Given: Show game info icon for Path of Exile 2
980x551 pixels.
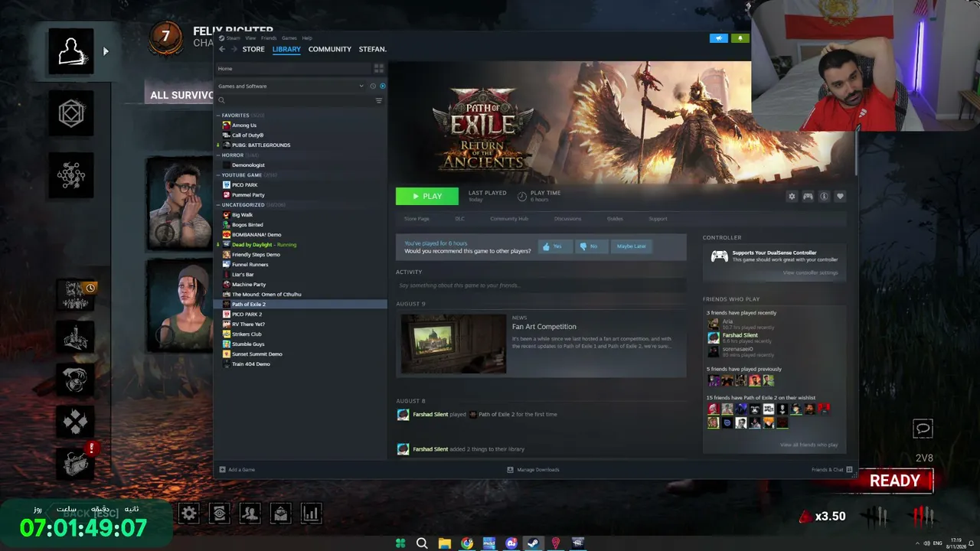Looking at the screenshot, I should 824,197.
